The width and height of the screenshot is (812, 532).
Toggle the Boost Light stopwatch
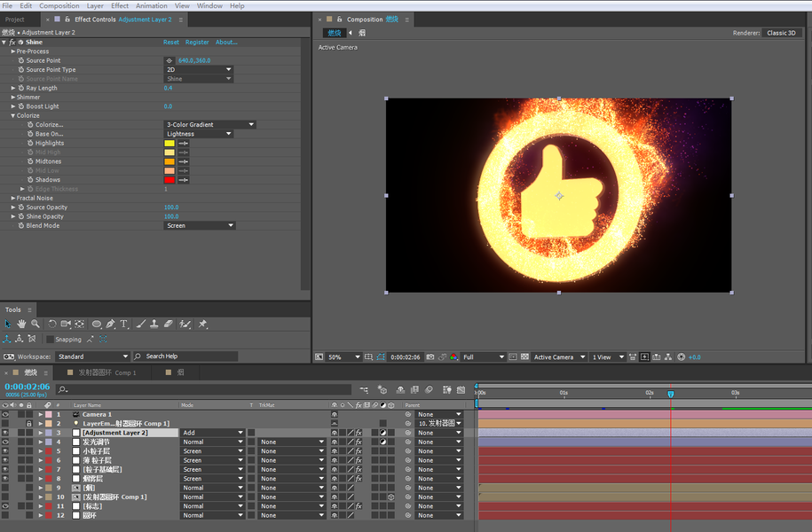click(20, 106)
